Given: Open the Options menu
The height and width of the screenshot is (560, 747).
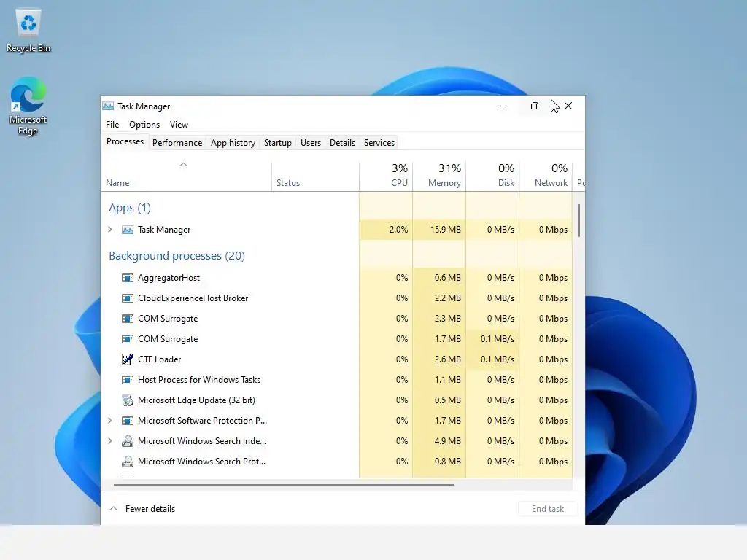Looking at the screenshot, I should 144,124.
